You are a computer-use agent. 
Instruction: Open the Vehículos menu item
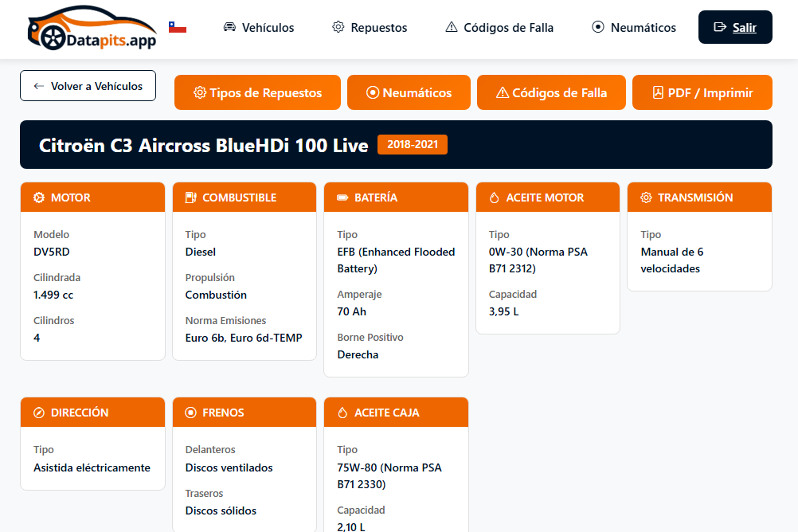point(259,28)
